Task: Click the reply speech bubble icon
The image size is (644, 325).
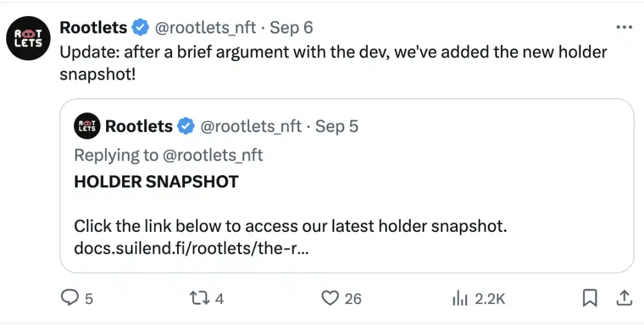Action: pyautogui.click(x=68, y=298)
